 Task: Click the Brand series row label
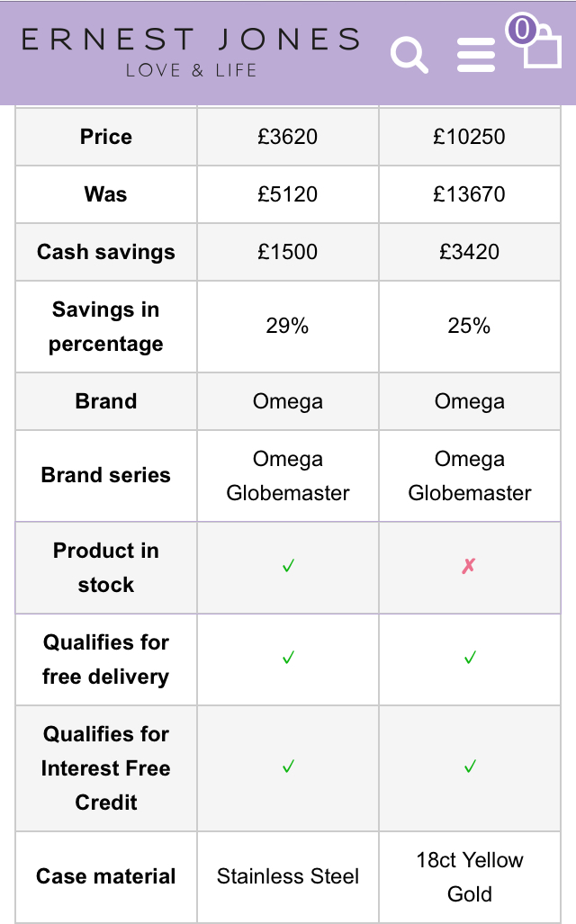click(x=106, y=475)
